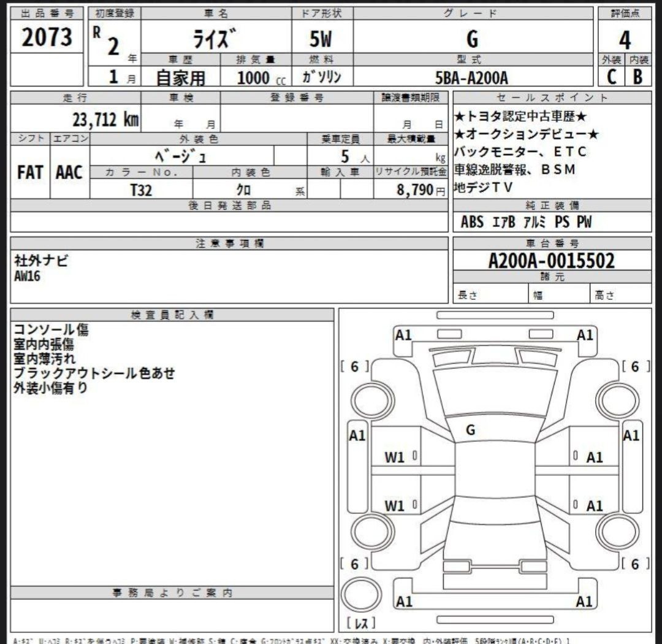This screenshot has height=644, width=662.
Task: Click the front-left wheel in diagram
Action: click(373, 400)
